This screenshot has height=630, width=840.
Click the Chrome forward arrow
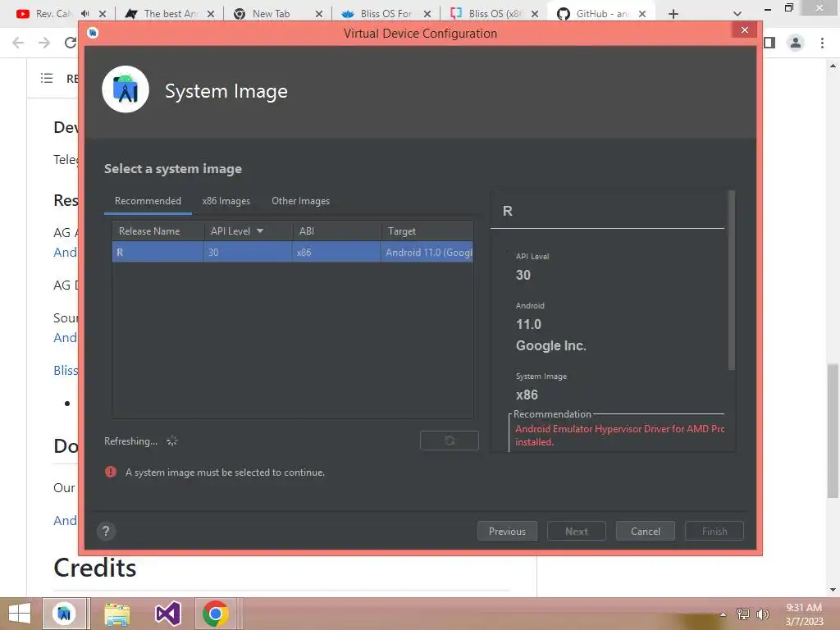44,43
